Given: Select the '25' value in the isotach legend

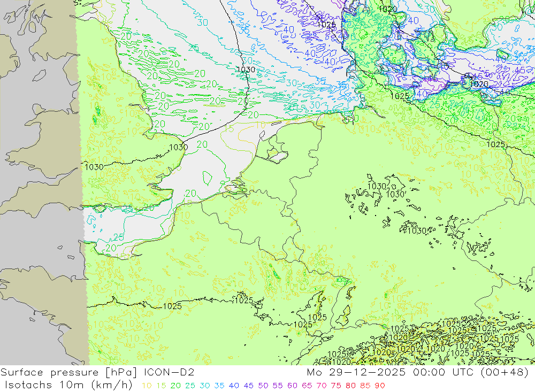Looking at the screenshot, I should pos(190,386).
